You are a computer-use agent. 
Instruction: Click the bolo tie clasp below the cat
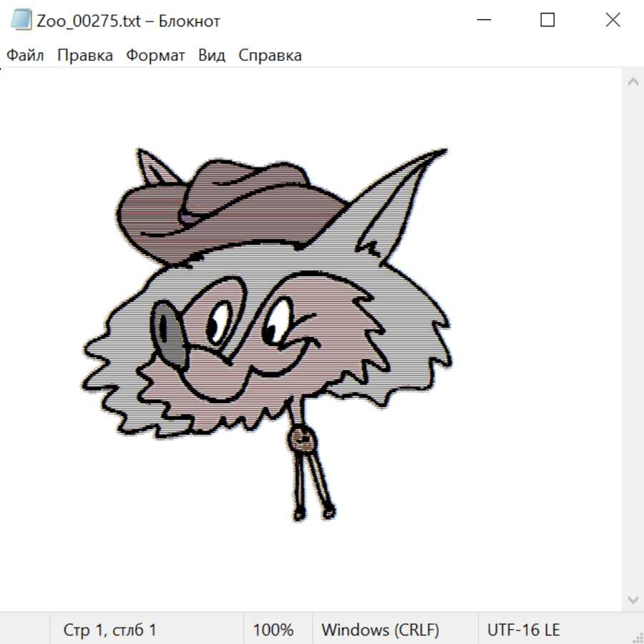(302, 439)
